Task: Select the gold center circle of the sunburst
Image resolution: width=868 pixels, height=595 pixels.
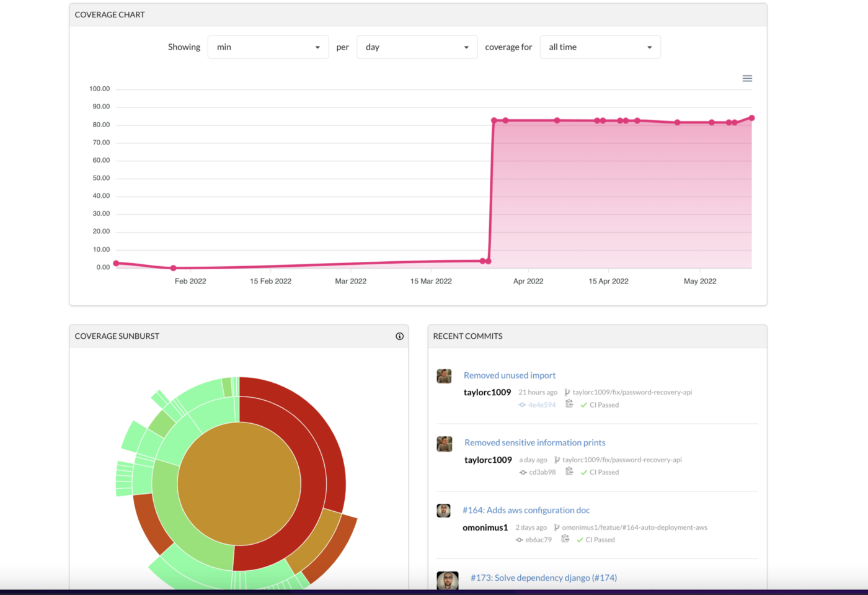Action: click(239, 484)
